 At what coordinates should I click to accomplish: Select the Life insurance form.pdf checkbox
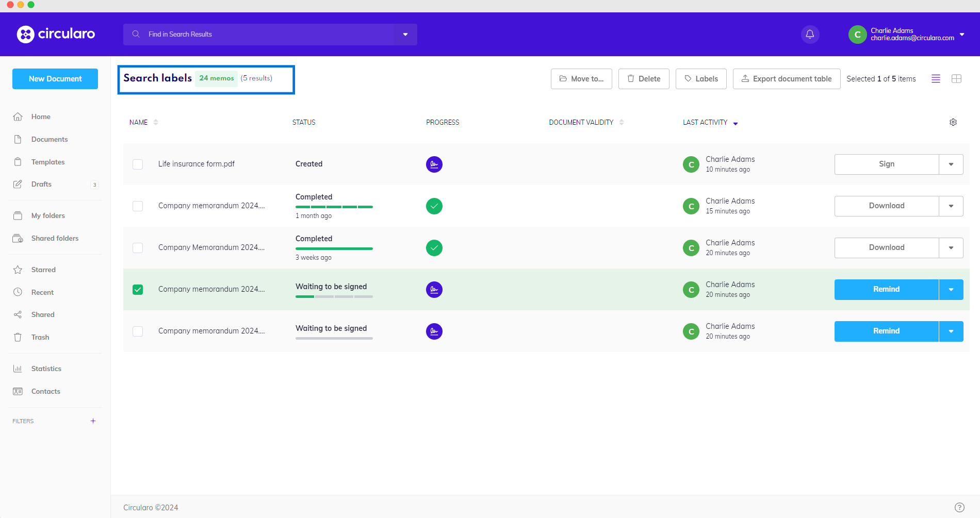pos(138,164)
